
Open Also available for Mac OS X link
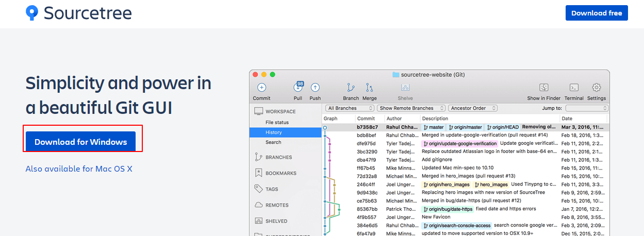[79, 168]
